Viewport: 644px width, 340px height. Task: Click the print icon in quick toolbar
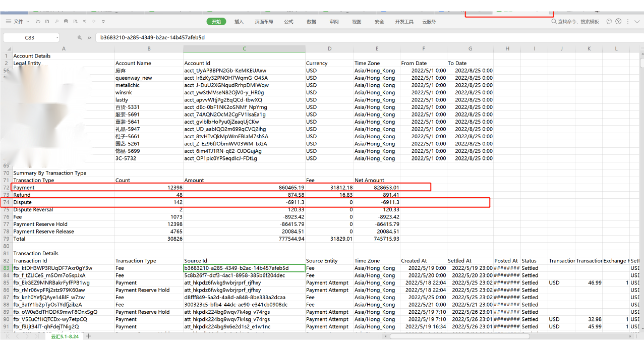(x=66, y=21)
